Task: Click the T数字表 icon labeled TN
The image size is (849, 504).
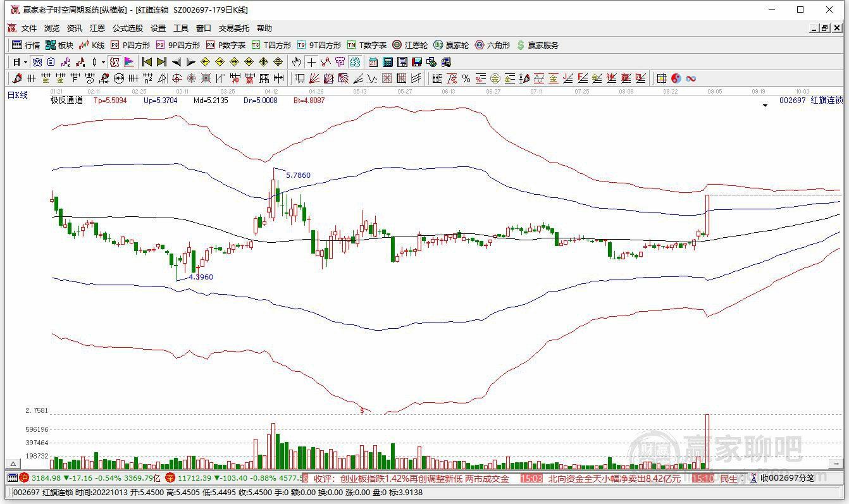Action: 351,45
